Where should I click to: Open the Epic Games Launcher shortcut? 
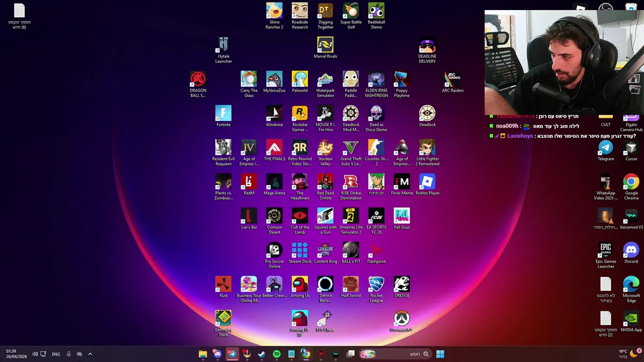[606, 255]
